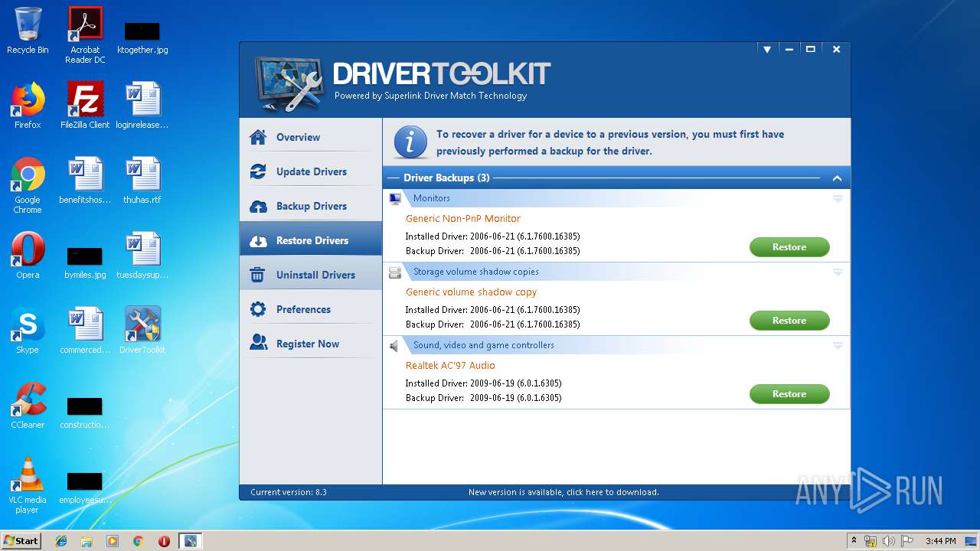Click the taskbar clock showing 3:44 PM
Viewport: 980px width, 551px height.
pos(940,541)
